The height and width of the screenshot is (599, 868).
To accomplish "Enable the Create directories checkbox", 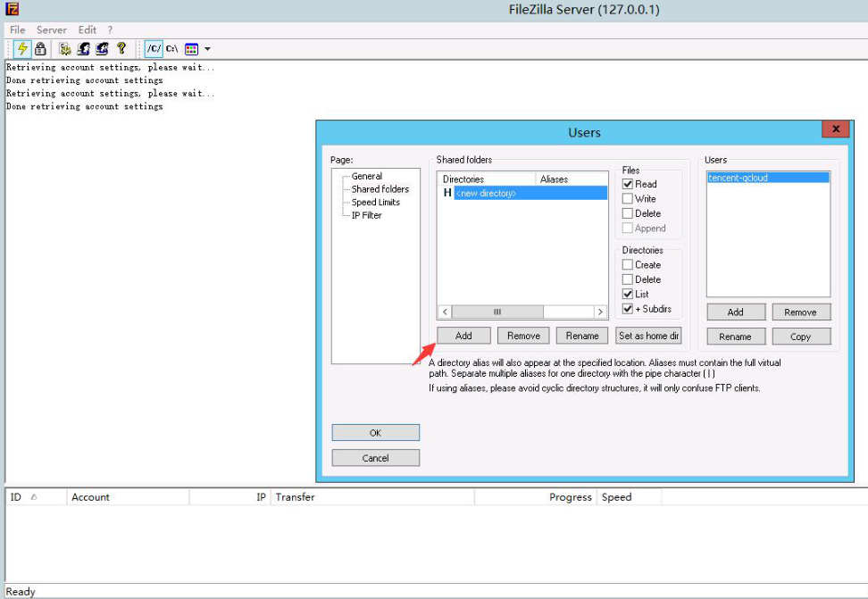I will pyautogui.click(x=628, y=265).
